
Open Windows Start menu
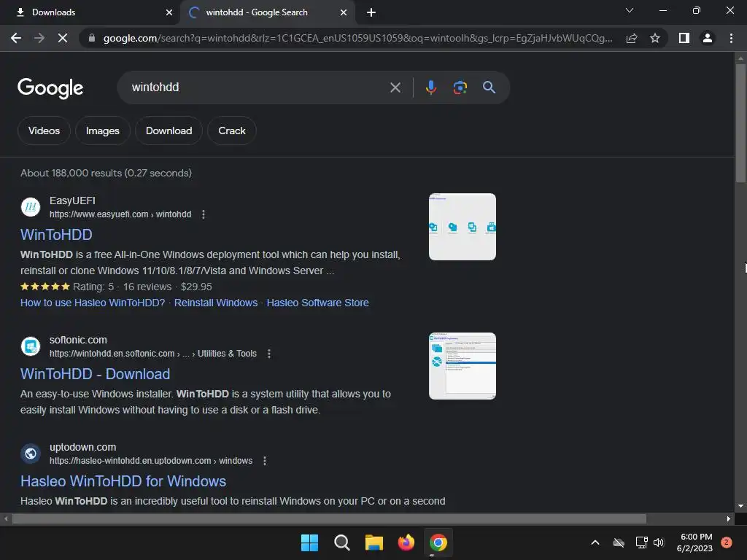pyautogui.click(x=309, y=542)
